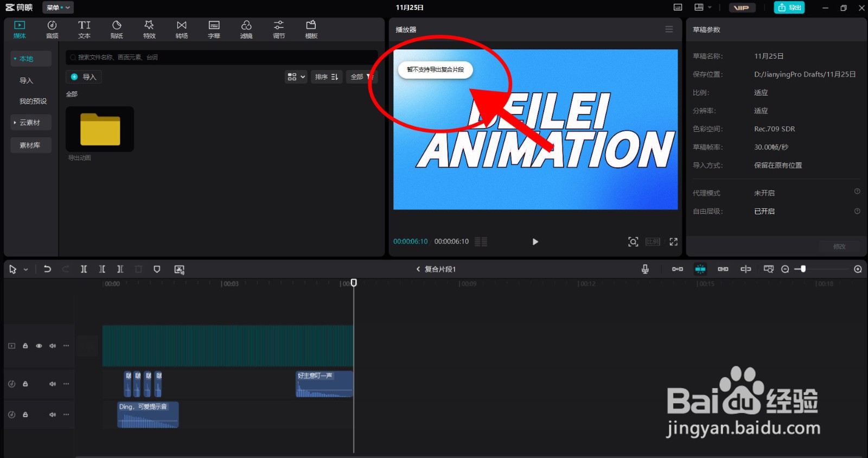The image size is (868, 458).
Task: Click the timeline zoom slider handle
Action: (803, 269)
